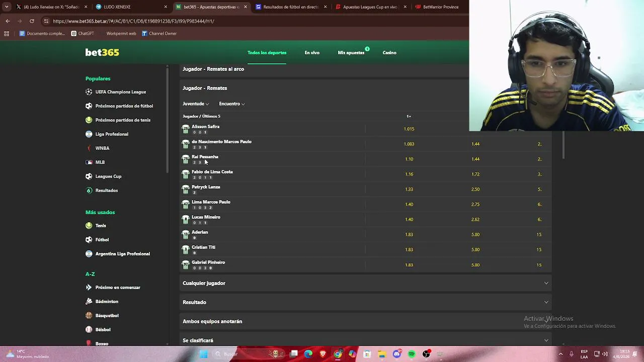Click the Resultados icon in sidebar

tap(89, 191)
